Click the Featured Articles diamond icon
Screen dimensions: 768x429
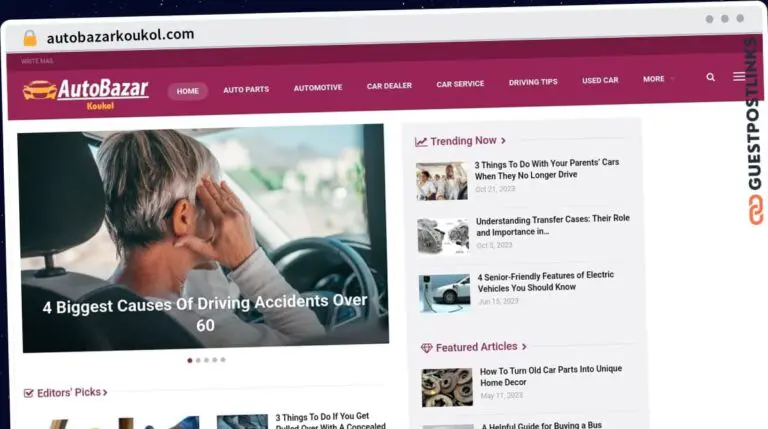click(x=427, y=348)
